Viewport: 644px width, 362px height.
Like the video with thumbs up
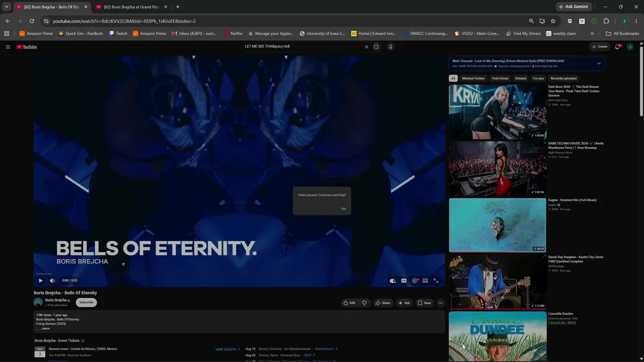click(349, 303)
